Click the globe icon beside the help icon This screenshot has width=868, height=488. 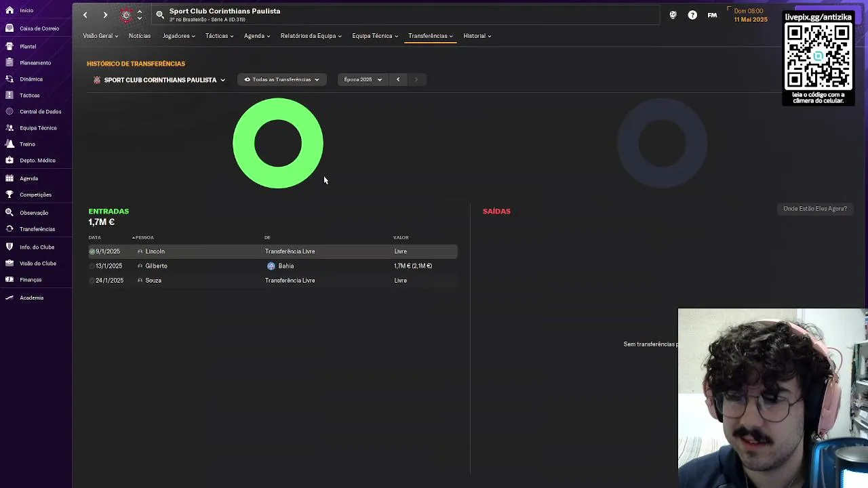pyautogui.click(x=673, y=15)
